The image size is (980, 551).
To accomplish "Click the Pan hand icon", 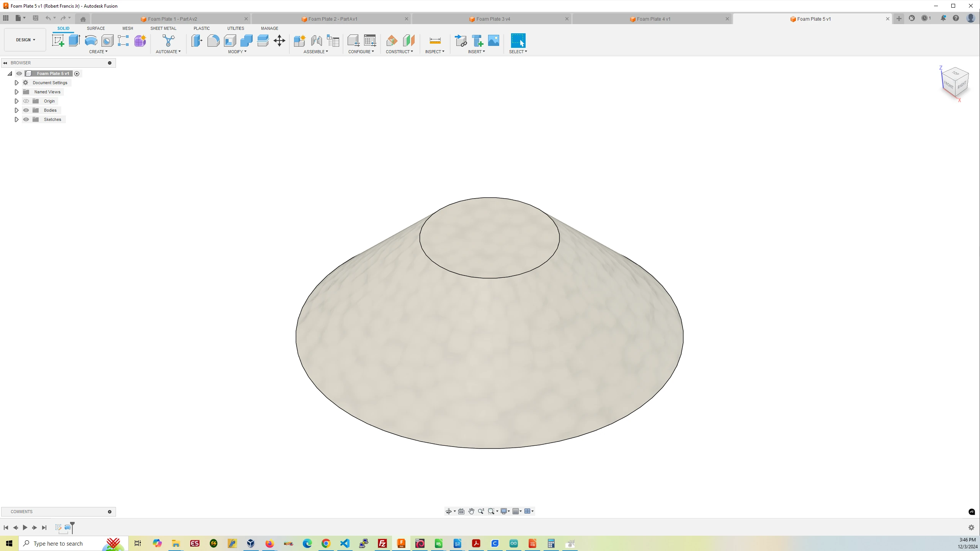I will pyautogui.click(x=471, y=511).
